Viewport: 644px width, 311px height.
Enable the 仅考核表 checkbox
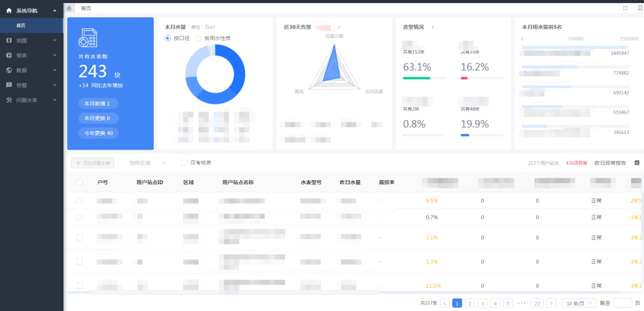184,163
